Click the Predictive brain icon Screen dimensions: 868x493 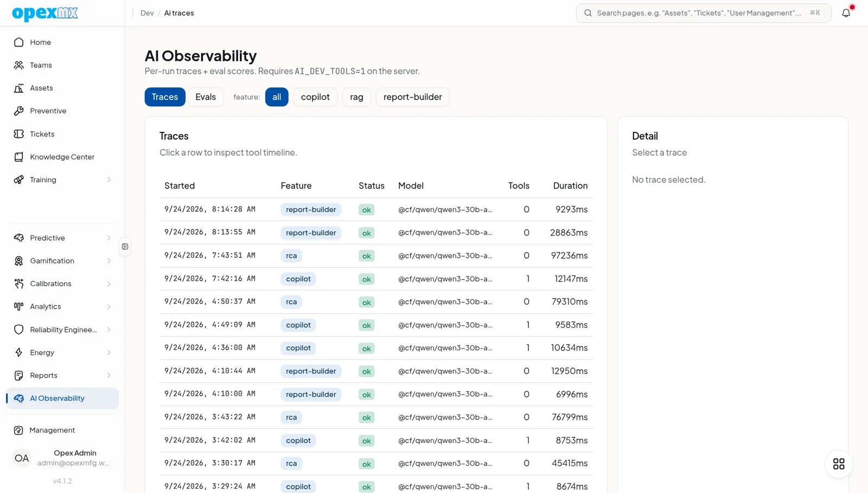19,238
